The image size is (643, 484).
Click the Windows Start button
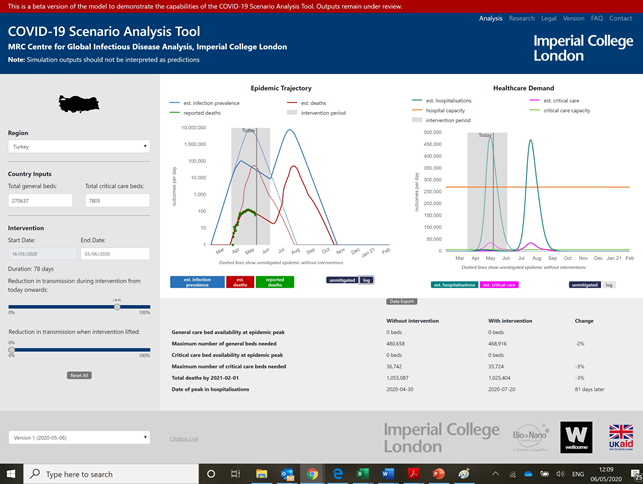pos(10,473)
